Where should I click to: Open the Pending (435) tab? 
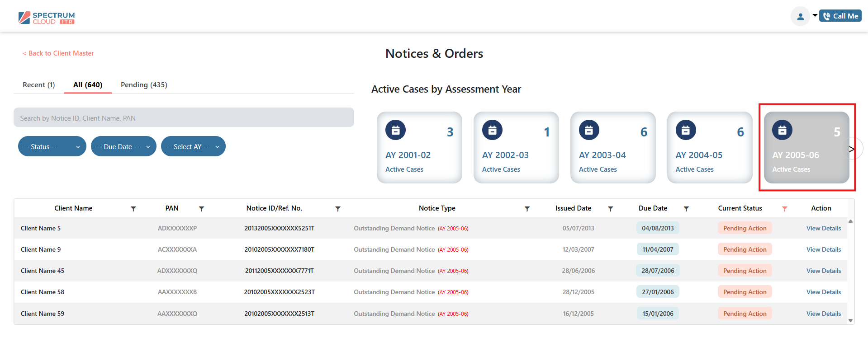point(144,85)
